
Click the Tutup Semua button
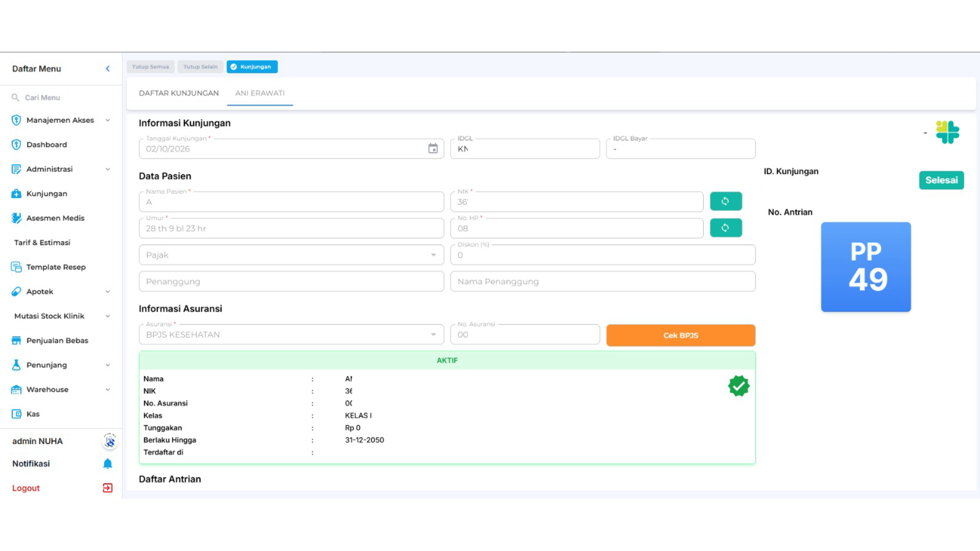click(x=151, y=67)
